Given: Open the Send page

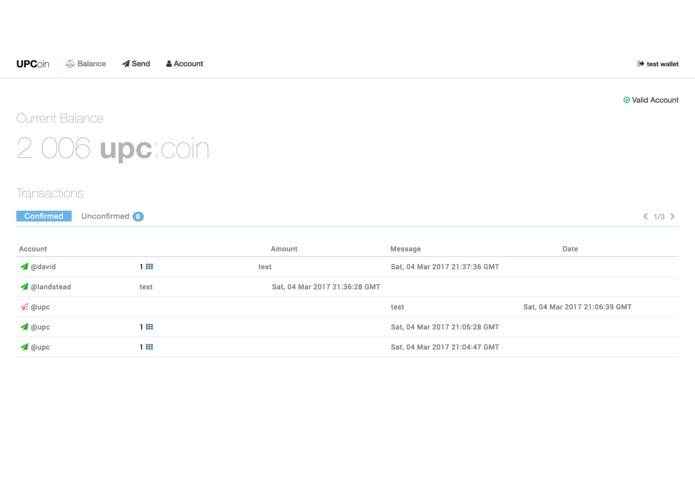Looking at the screenshot, I should coord(136,64).
